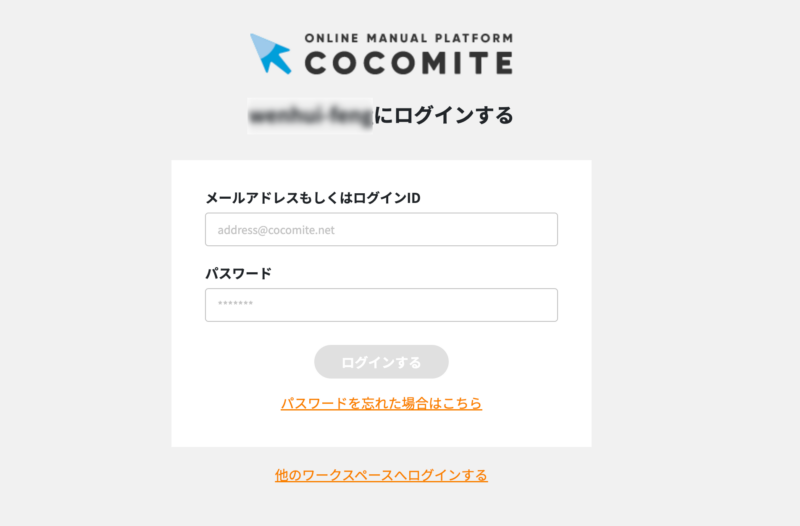
Task: Open the "パスワードを忘れた場合はこちら" link
Action: [x=381, y=404]
